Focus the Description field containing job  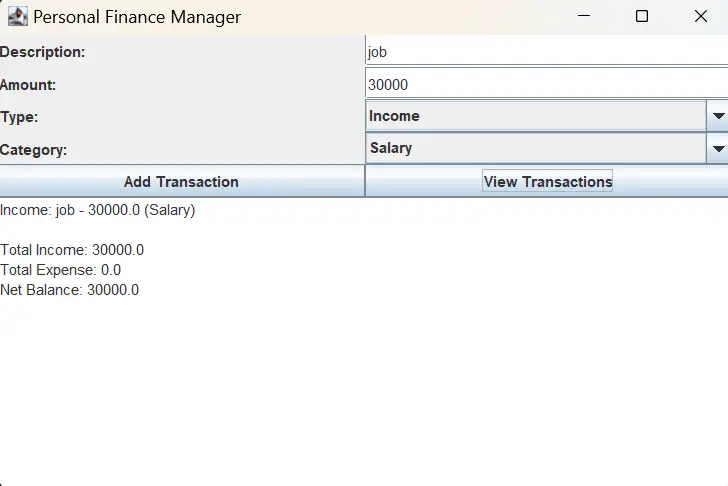[546, 52]
